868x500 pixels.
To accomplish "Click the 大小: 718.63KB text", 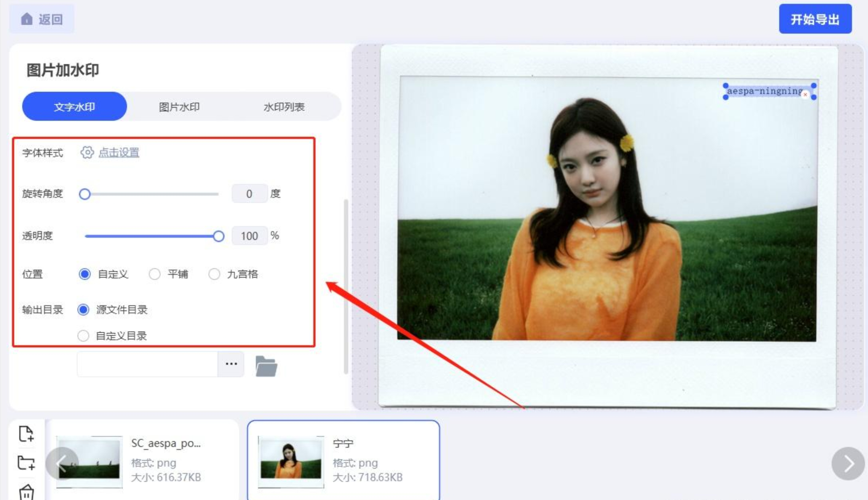I will (368, 477).
